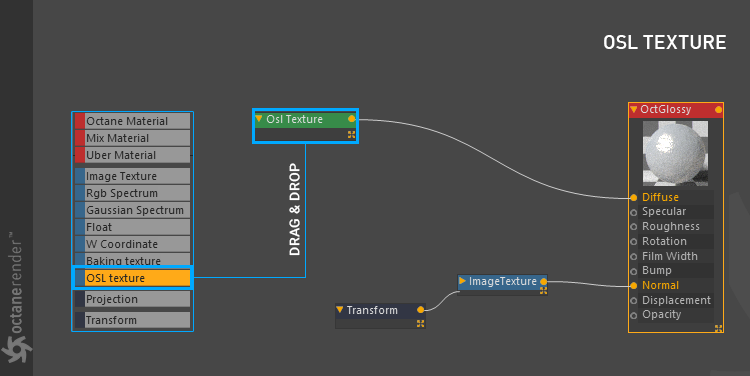Choose Octane Material from list

132,121
